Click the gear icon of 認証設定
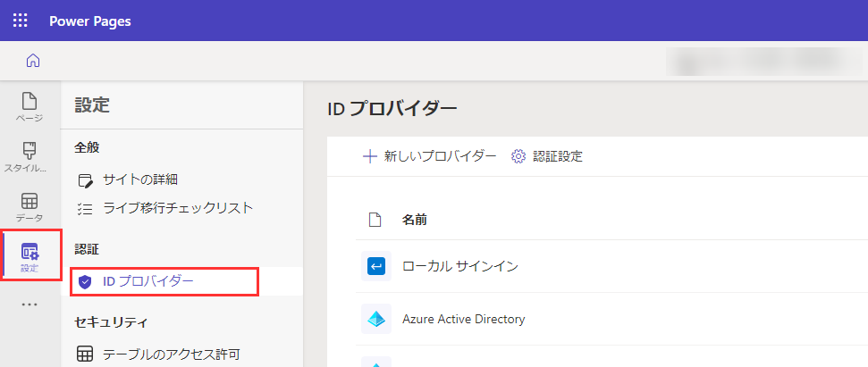The width and height of the screenshot is (868, 367). point(518,156)
